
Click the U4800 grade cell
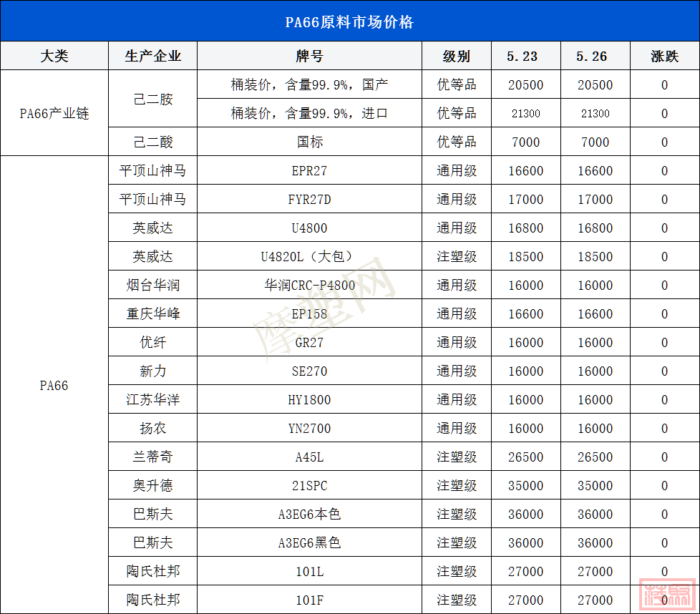coord(309,228)
